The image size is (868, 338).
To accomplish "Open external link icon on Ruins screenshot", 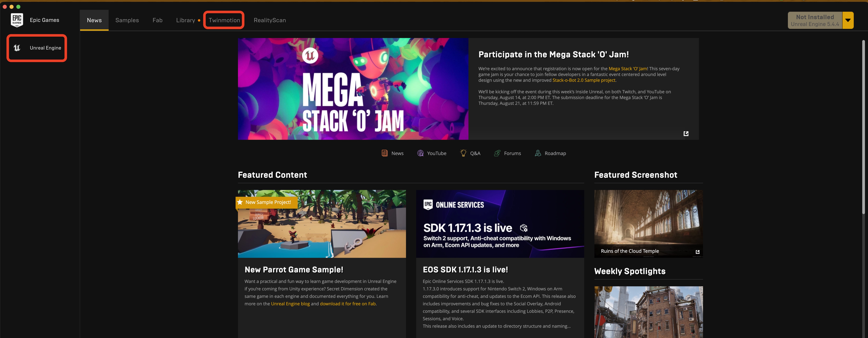I will 697,252.
